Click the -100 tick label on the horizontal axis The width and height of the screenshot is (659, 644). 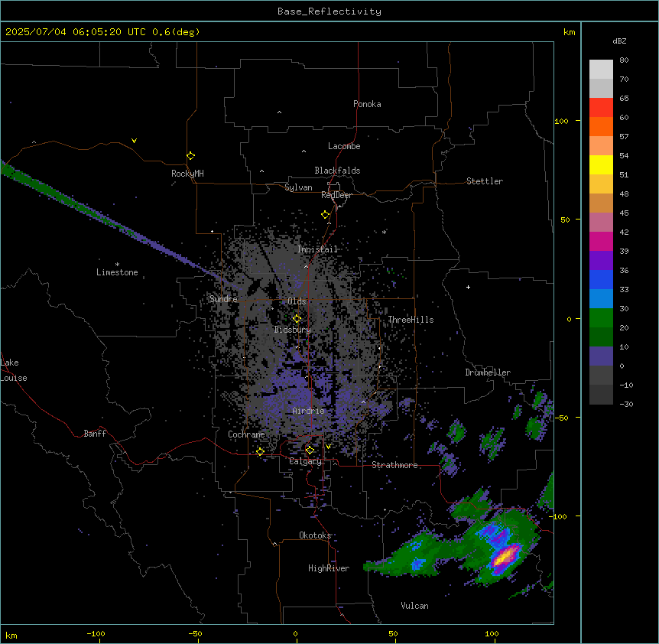click(x=96, y=633)
